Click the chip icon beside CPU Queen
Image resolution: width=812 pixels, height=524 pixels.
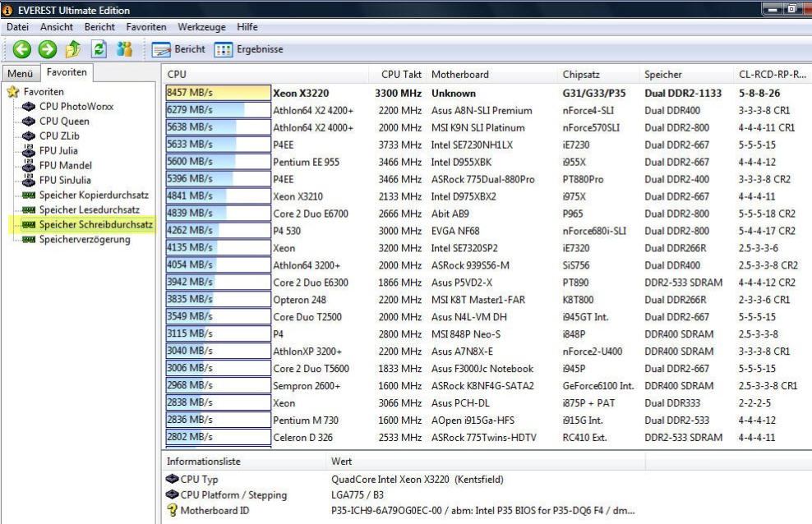29,122
